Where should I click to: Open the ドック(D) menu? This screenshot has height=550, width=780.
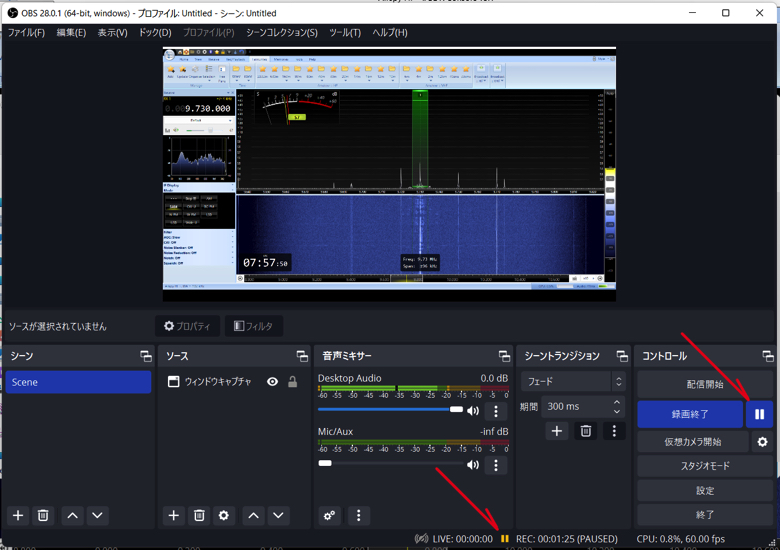155,33
